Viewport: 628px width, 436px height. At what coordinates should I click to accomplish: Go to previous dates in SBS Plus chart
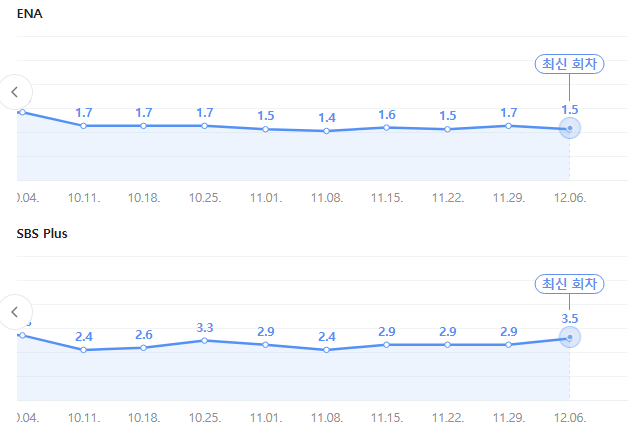[x=15, y=312]
